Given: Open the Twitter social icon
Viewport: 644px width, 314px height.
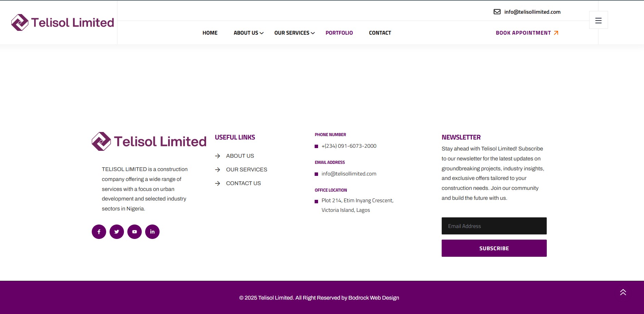Looking at the screenshot, I should [x=117, y=232].
